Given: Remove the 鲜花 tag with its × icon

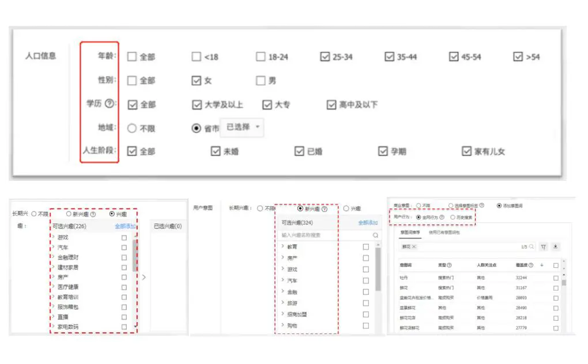Looking at the screenshot, I should tap(414, 247).
